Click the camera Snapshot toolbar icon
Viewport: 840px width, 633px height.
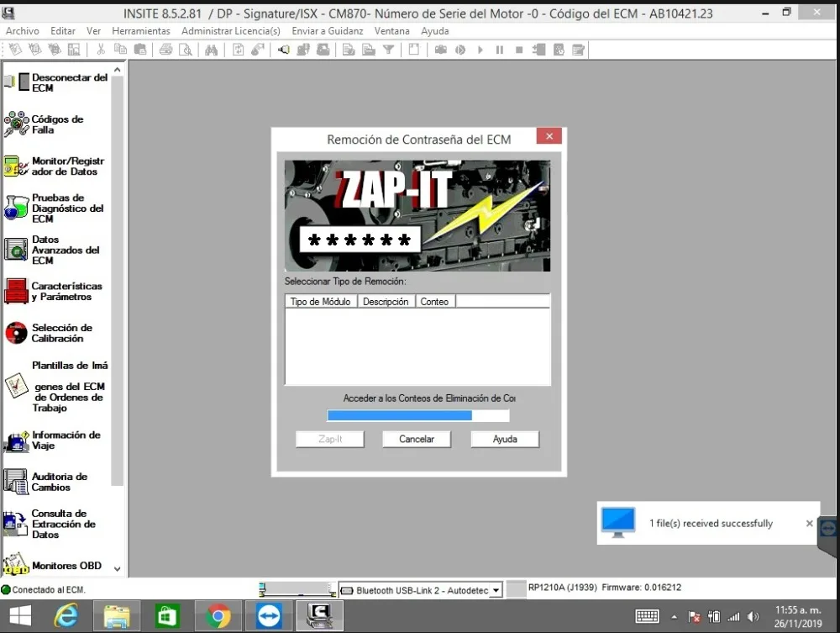[x=440, y=50]
